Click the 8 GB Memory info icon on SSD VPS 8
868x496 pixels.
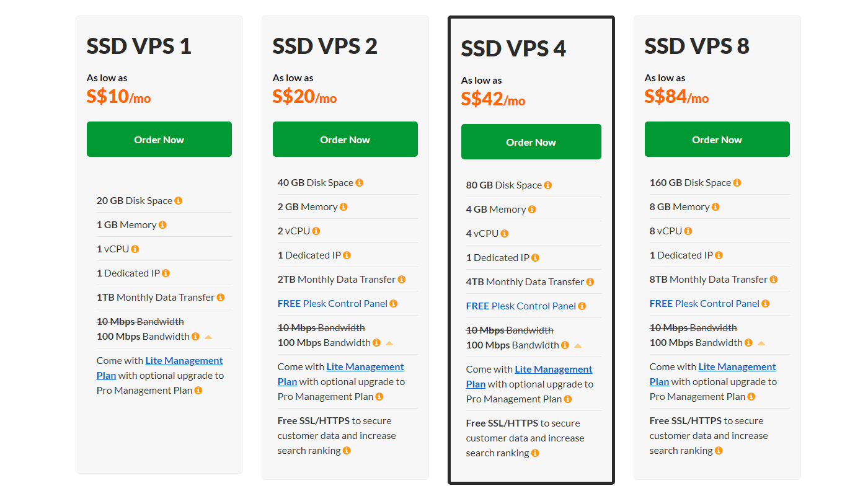click(x=715, y=206)
